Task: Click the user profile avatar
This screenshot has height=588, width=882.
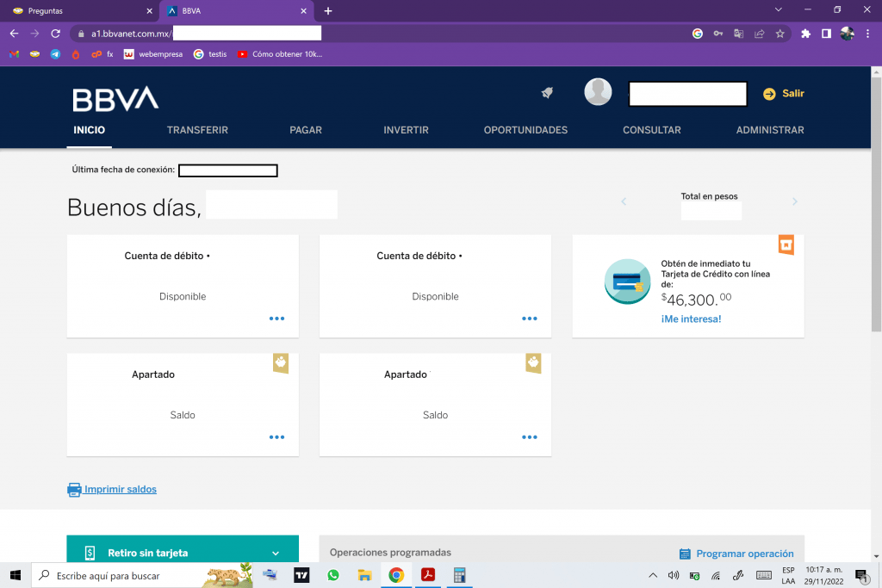Action: pos(598,91)
